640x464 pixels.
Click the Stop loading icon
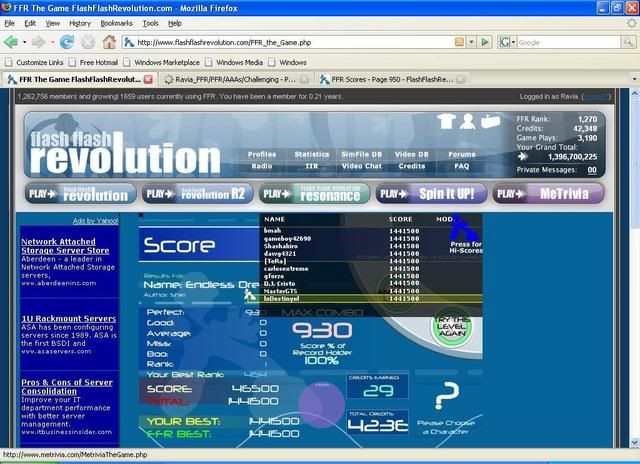pos(88,42)
